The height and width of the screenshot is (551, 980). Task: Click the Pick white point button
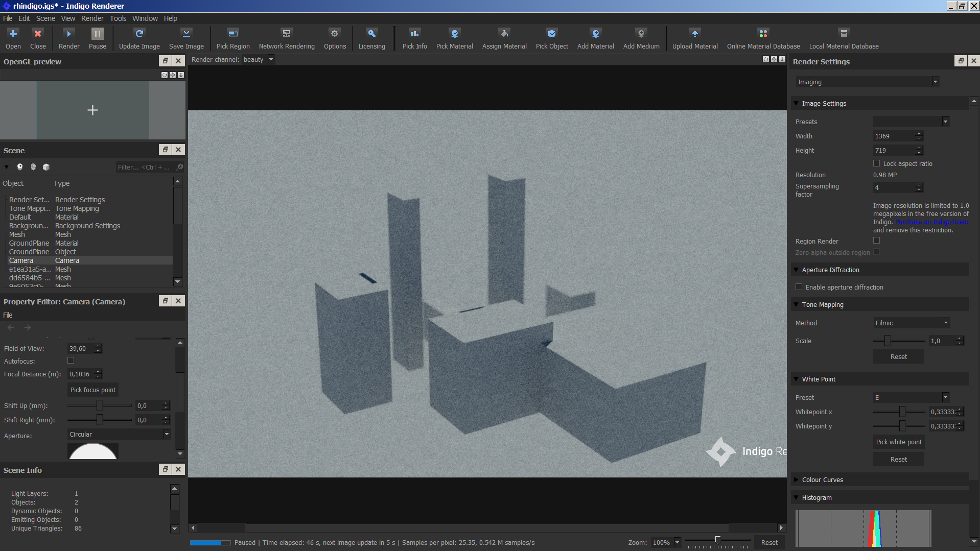click(898, 442)
